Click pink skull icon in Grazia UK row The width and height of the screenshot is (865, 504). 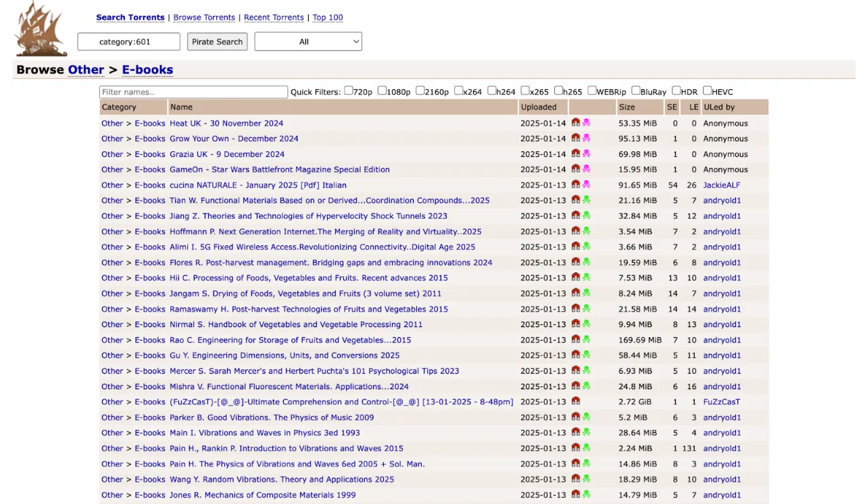point(586,153)
